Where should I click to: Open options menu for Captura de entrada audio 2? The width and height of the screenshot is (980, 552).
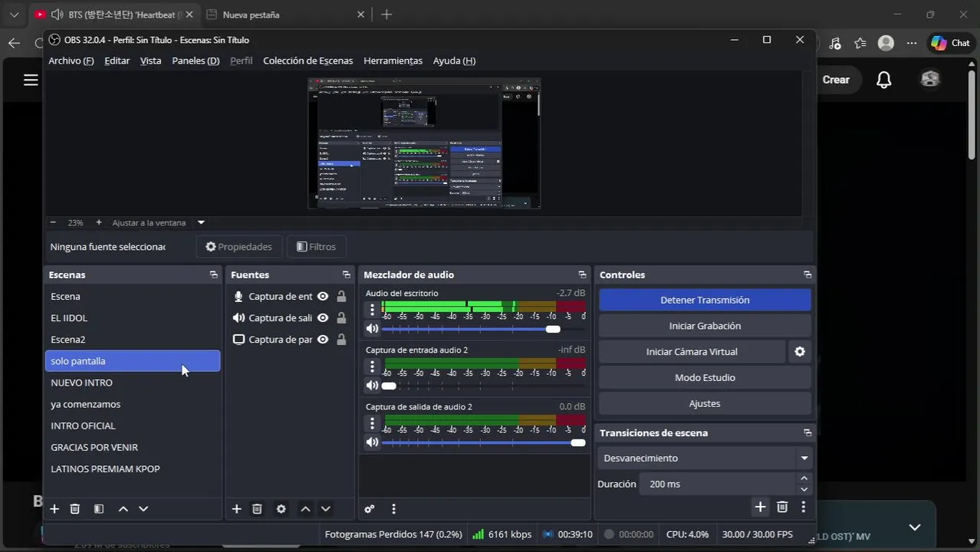[372, 366]
